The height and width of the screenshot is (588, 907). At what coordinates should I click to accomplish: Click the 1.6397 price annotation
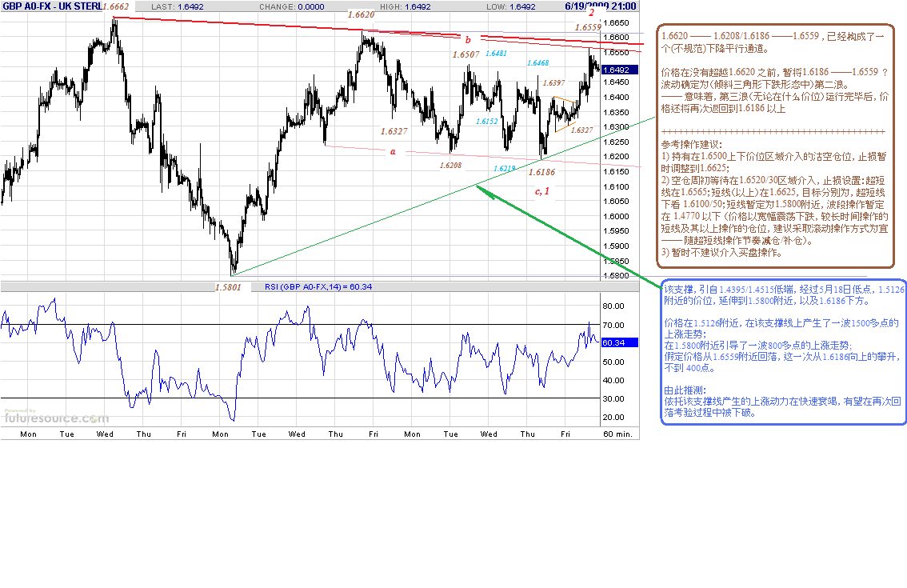coord(554,82)
